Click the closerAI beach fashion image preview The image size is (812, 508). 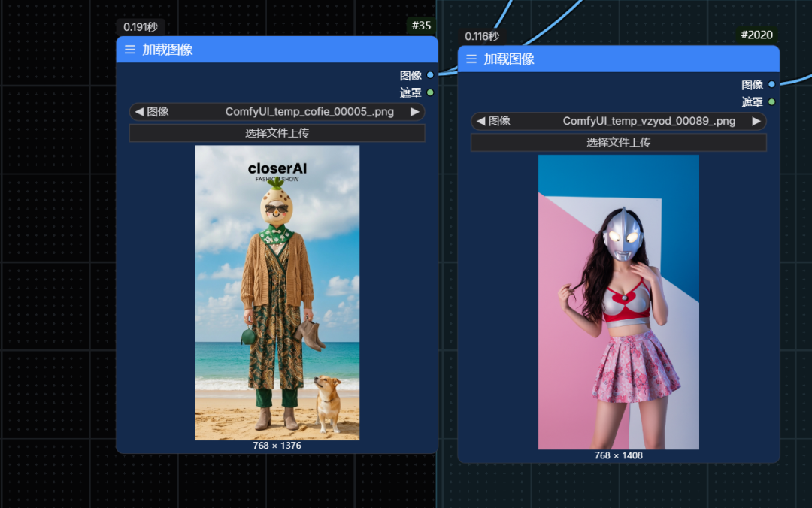(x=277, y=292)
